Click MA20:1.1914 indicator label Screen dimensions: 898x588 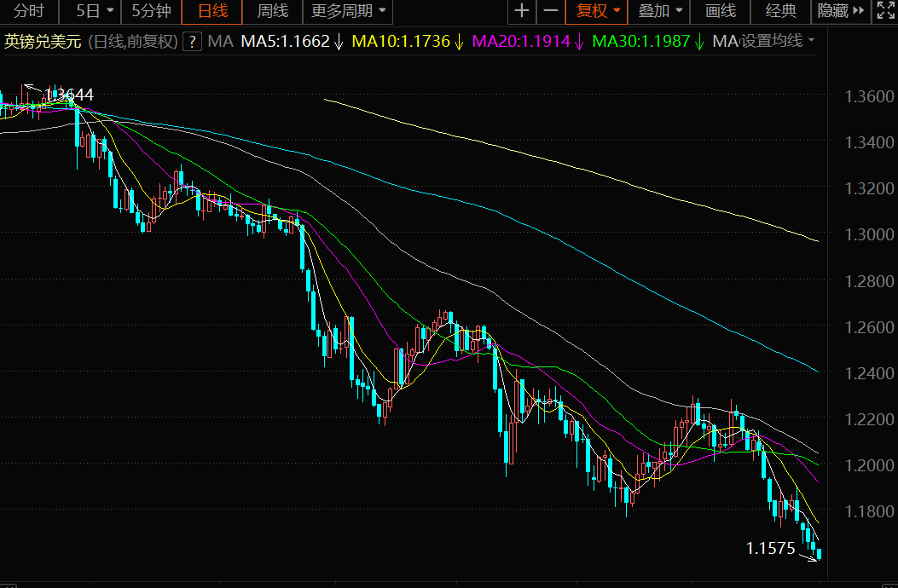point(521,41)
